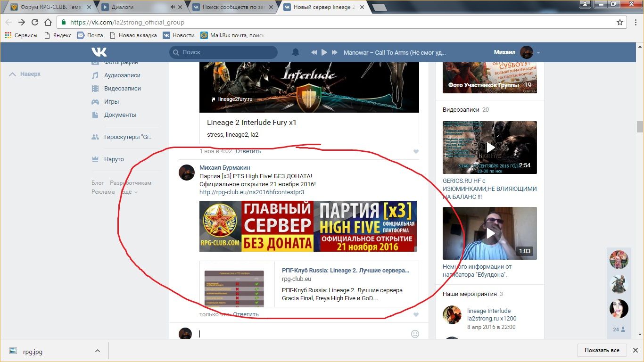Image resolution: width=644 pixels, height=362 pixels.
Task: Reply to the 1 ноя comment
Action: pos(248,151)
